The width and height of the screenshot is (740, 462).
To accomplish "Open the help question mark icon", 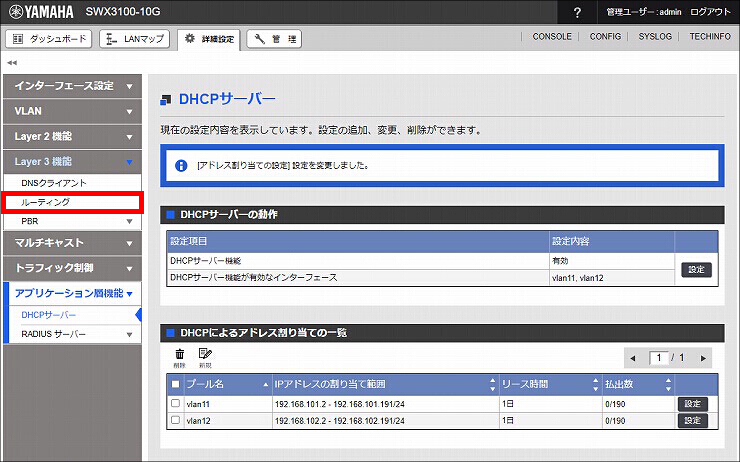I will click(x=577, y=12).
